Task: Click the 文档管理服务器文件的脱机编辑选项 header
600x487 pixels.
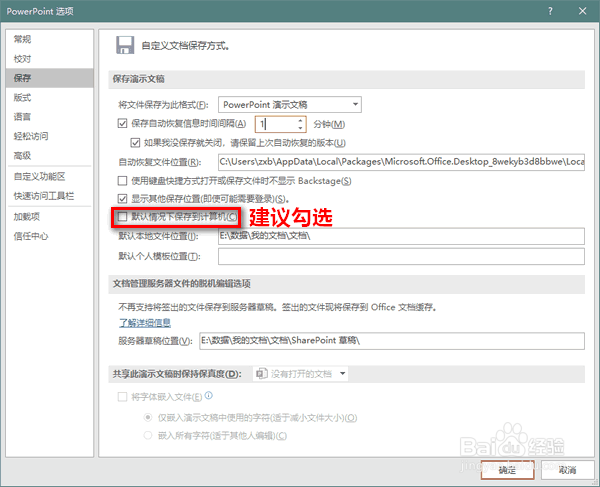Action: point(346,284)
